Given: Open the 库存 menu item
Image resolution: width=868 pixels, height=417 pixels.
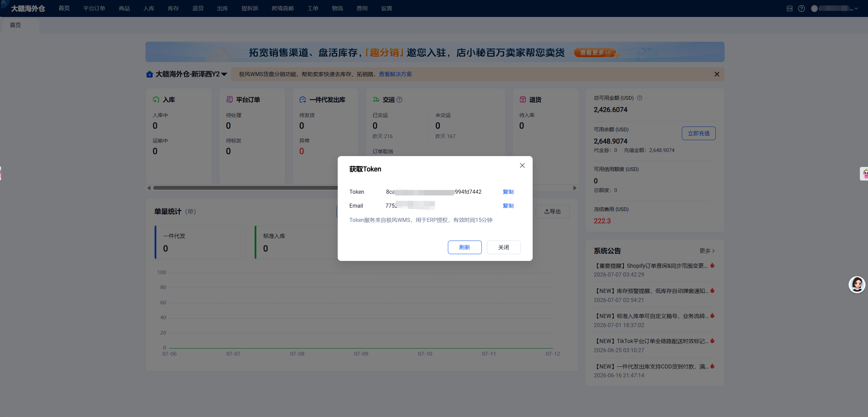Looking at the screenshot, I should click(x=173, y=8).
